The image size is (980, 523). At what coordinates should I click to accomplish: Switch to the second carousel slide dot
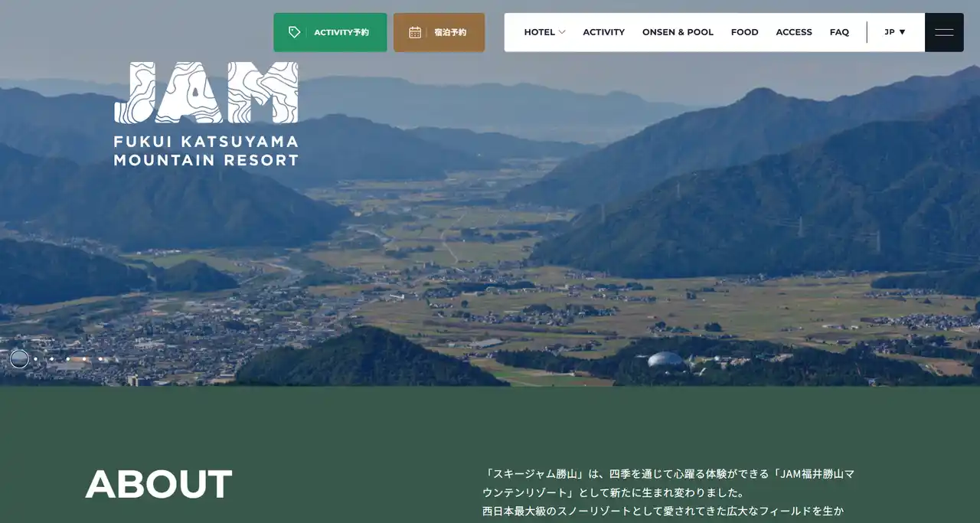point(35,358)
